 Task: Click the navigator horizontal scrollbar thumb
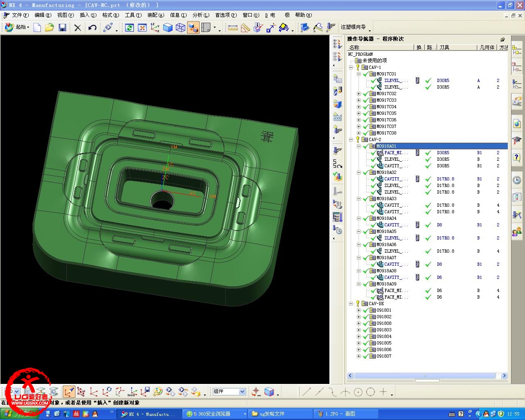click(425, 376)
